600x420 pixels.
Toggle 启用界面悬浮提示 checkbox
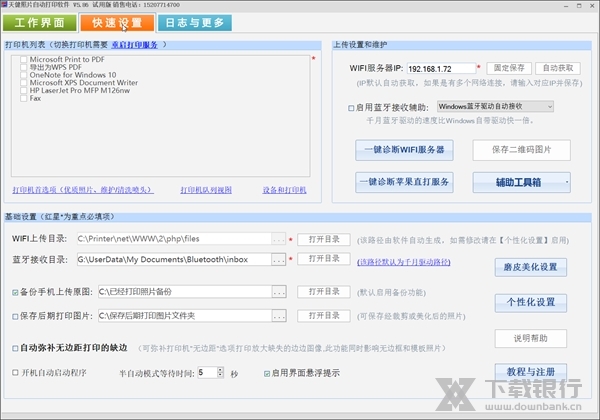tap(267, 374)
